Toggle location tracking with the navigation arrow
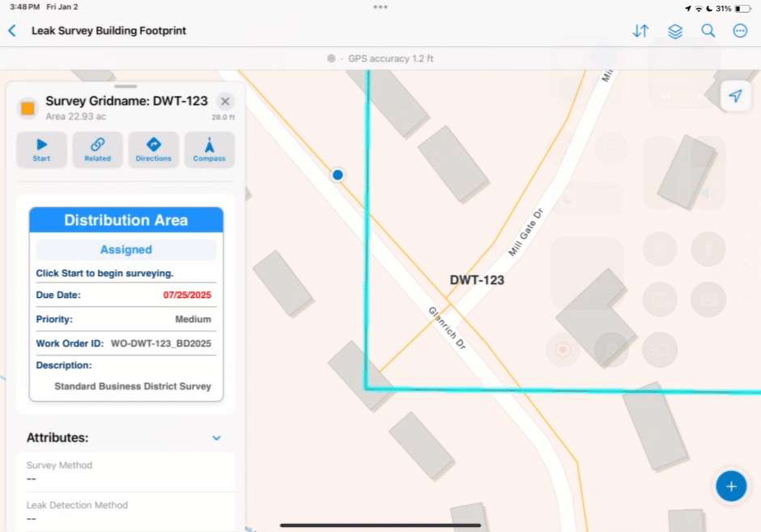The width and height of the screenshot is (761, 532). pyautogui.click(x=735, y=96)
